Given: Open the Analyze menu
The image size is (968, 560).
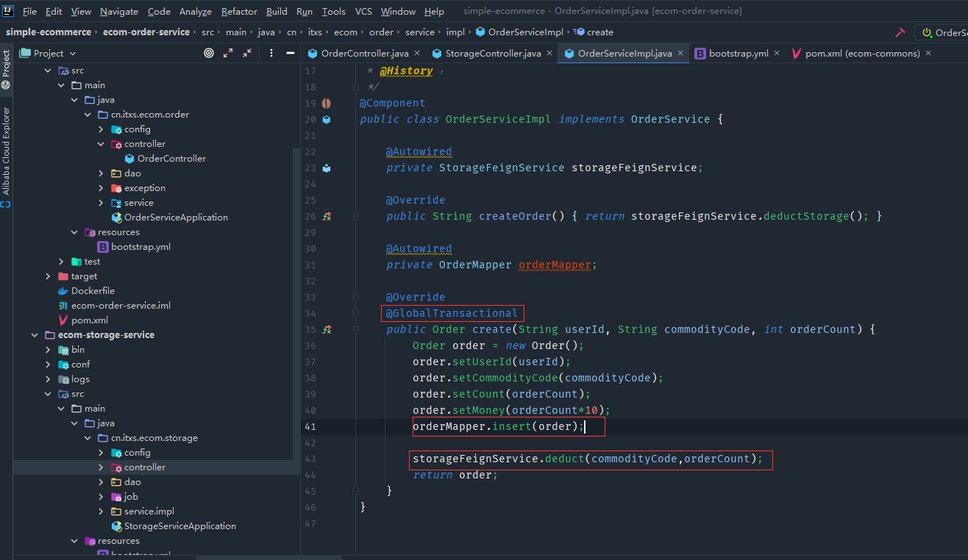Looking at the screenshot, I should click(195, 11).
